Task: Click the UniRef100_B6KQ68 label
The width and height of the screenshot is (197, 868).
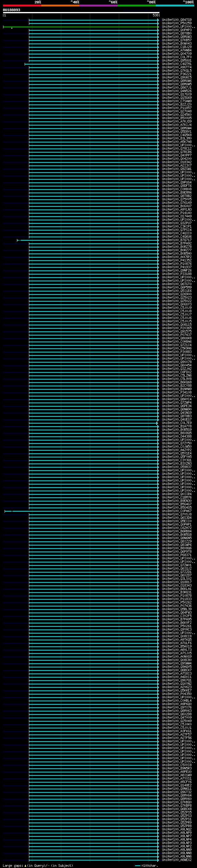Action: click(x=176, y=382)
